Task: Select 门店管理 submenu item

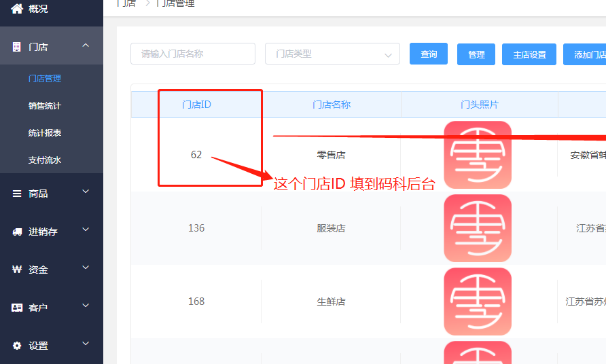Action: 44,79
